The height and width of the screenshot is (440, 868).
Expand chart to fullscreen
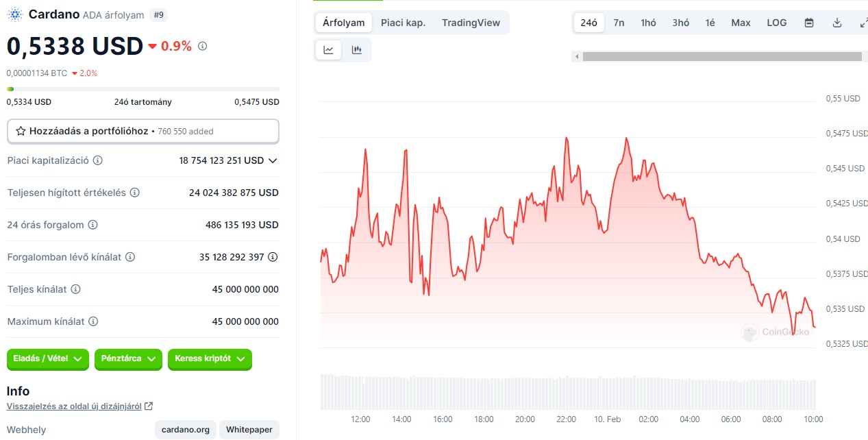[863, 23]
